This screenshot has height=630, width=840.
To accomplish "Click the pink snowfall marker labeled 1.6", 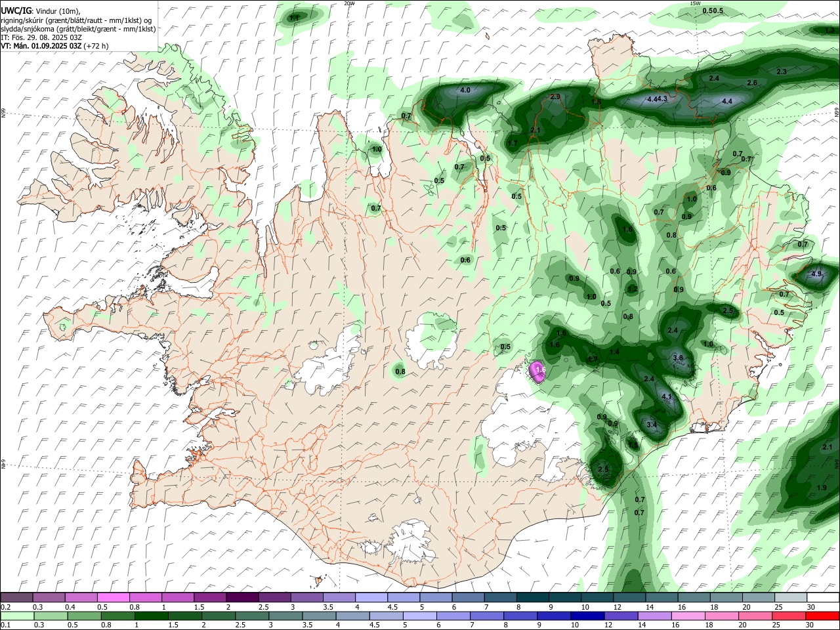I will coord(538,371).
